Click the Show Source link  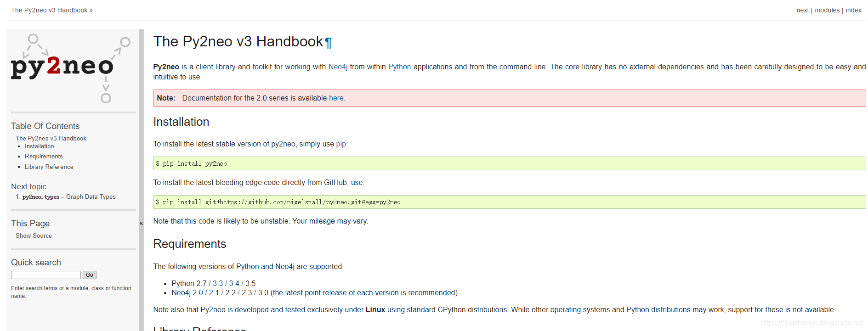pos(34,236)
